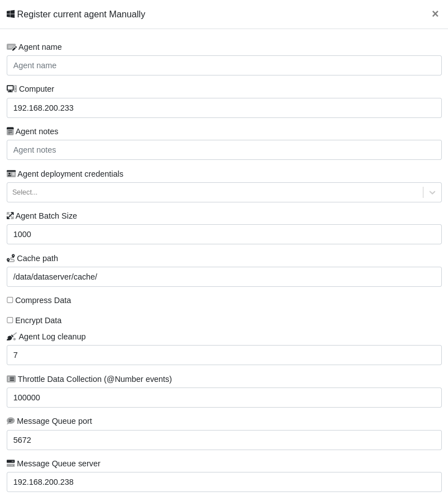Enable the Encrypt Data checkbox
The width and height of the screenshot is (448, 501).
[x=10, y=320]
